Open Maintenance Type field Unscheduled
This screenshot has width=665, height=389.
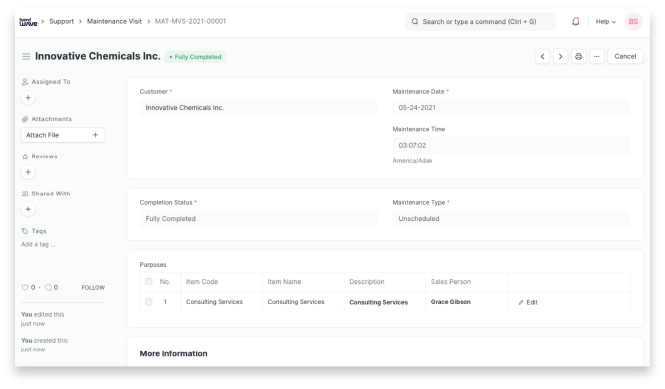tap(511, 219)
